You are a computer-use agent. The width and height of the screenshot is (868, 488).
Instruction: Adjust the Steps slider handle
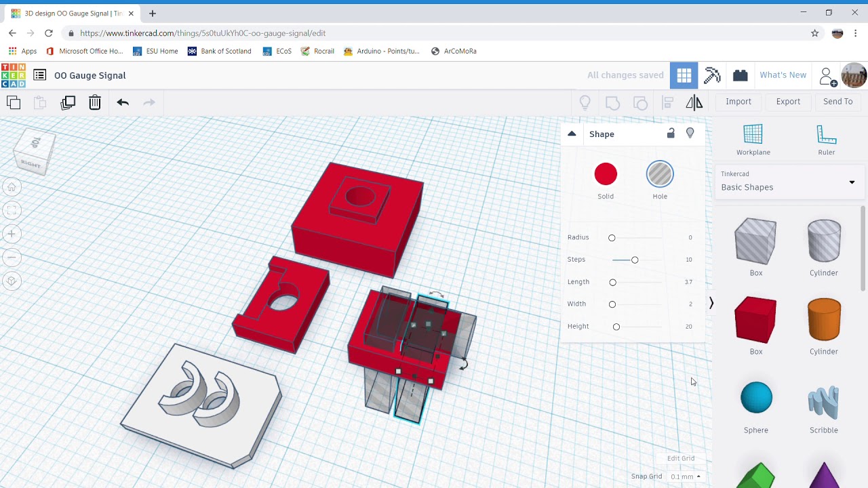click(635, 260)
